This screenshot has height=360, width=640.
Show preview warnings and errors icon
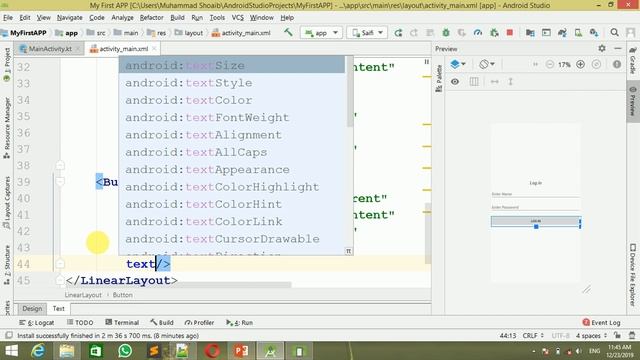pyautogui.click(x=617, y=64)
